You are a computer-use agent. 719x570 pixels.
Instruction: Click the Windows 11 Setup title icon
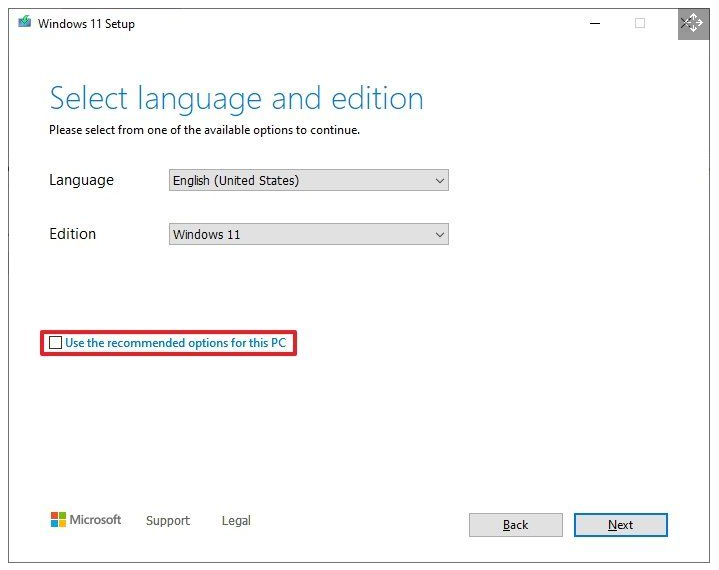coord(25,22)
